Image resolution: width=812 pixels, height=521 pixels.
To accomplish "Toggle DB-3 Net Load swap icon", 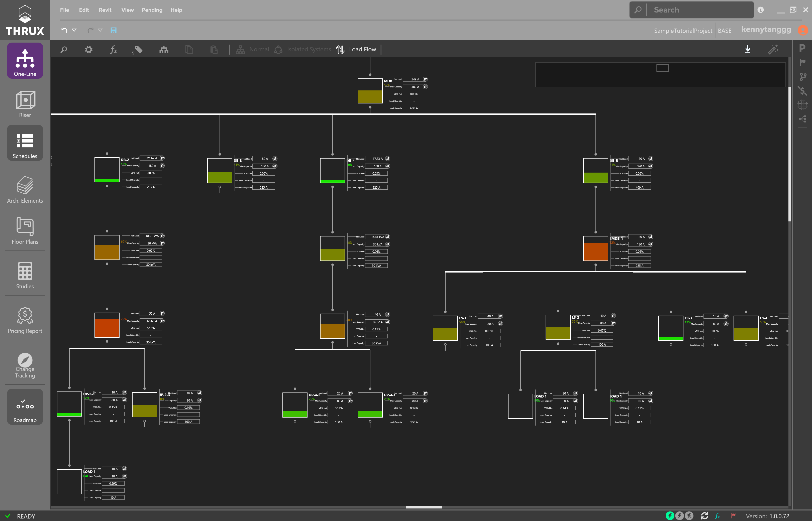I will pos(275,159).
